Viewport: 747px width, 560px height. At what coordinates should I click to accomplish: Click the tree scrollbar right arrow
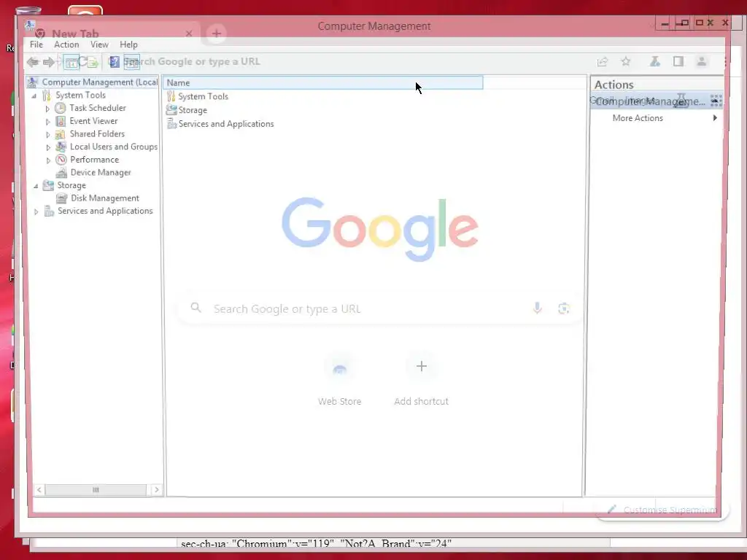pyautogui.click(x=156, y=489)
